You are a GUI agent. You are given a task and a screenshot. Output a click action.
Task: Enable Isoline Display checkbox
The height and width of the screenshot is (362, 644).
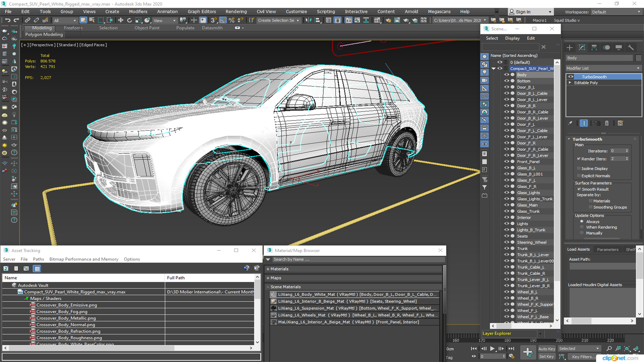579,169
